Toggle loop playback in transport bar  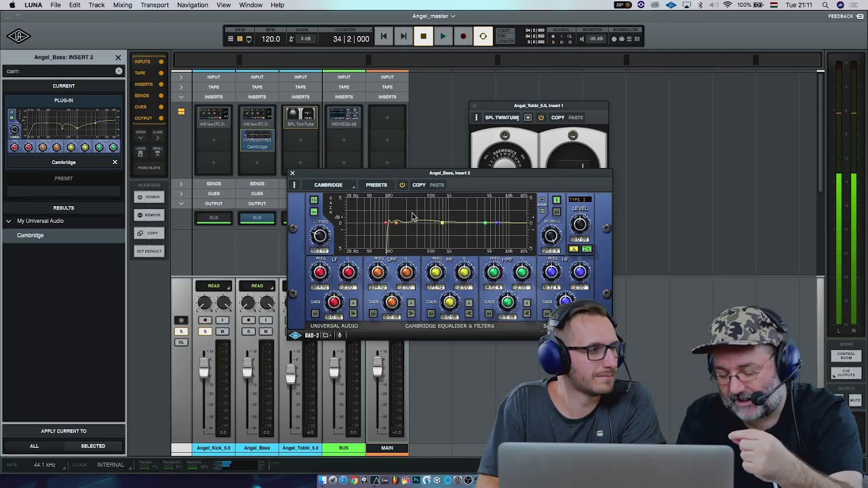pyautogui.click(x=483, y=37)
